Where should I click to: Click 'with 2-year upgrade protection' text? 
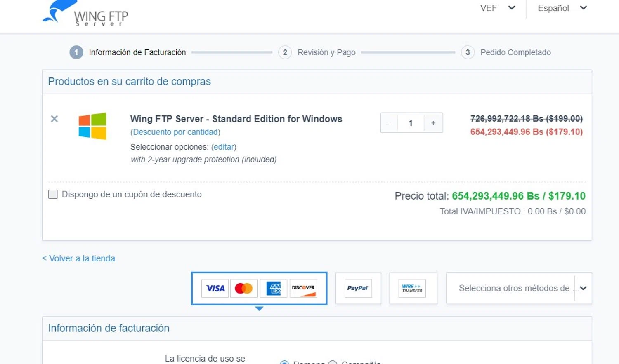(x=203, y=160)
